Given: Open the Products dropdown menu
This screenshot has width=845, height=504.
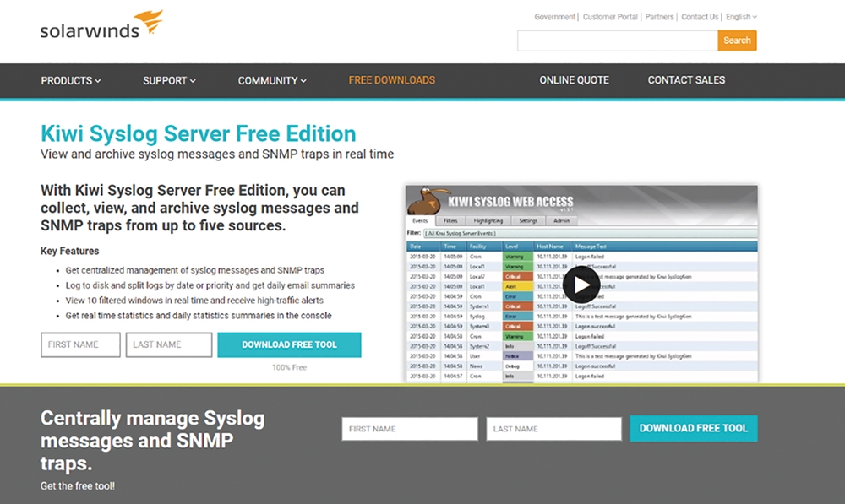Looking at the screenshot, I should pyautogui.click(x=71, y=81).
